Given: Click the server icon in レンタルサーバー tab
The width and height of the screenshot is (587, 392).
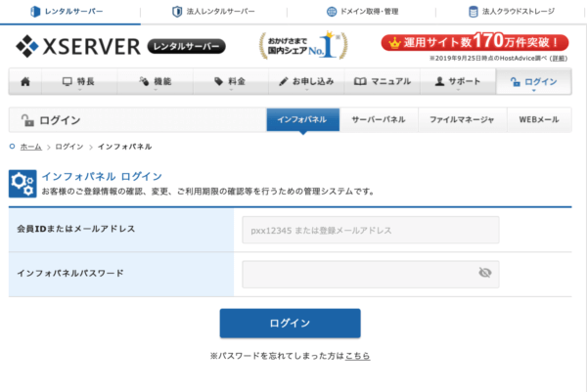Looking at the screenshot, I should pyautogui.click(x=35, y=12).
